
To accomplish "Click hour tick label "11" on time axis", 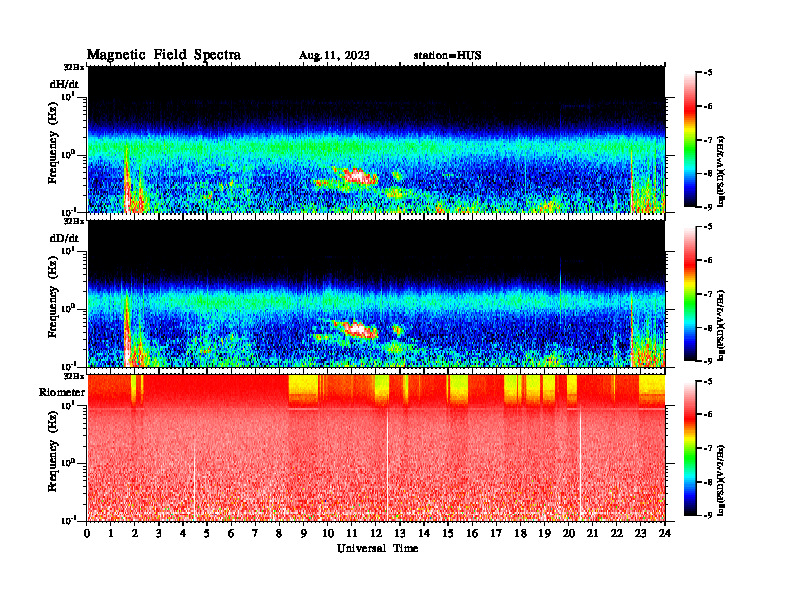I will (x=352, y=534).
